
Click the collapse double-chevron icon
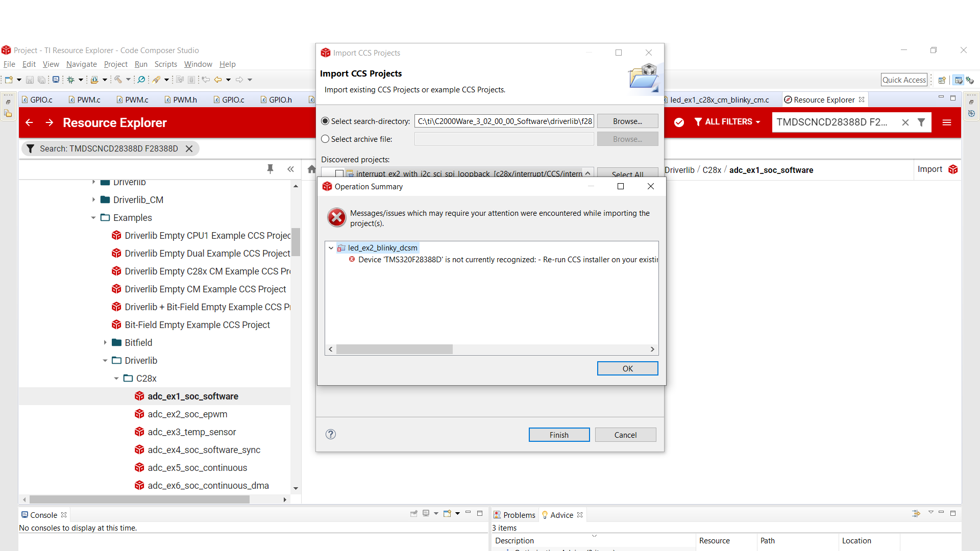290,169
